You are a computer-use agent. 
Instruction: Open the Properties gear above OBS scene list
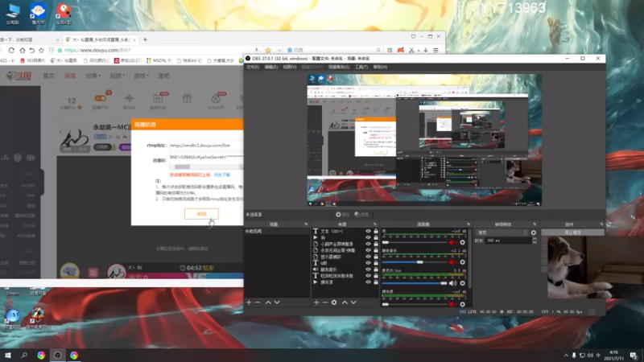click(341, 214)
